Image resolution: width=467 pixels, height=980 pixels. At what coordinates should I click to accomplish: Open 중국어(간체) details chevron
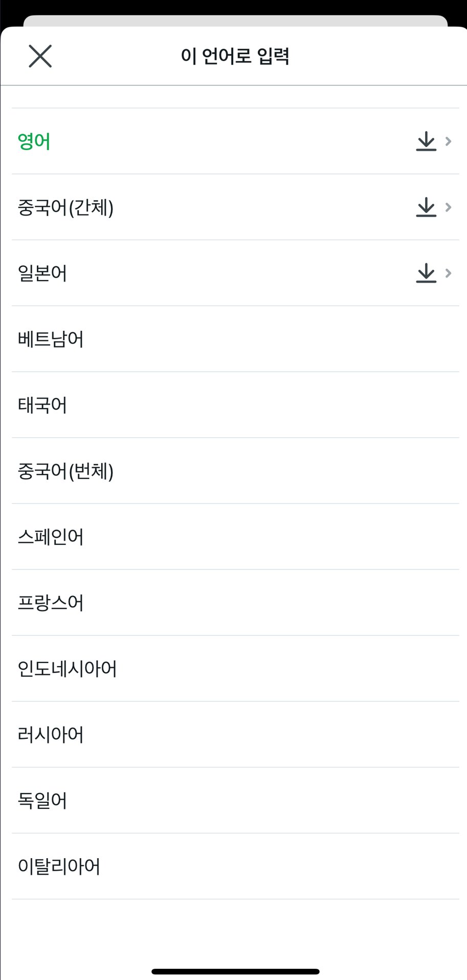449,207
